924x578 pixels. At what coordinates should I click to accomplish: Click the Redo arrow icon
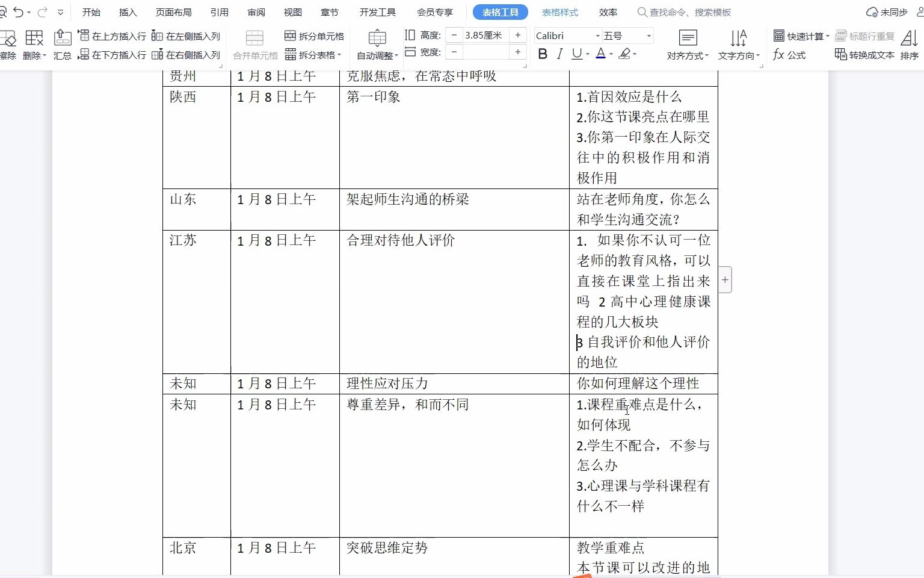[x=42, y=12]
